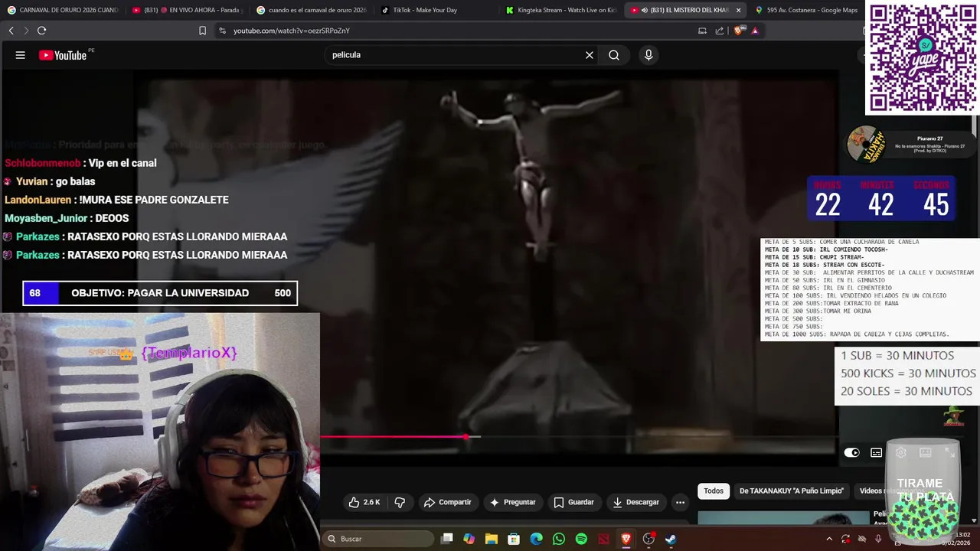Screen dimensions: 980x551
Task: Switch to the TikTok - Make Your Day tab
Action: coord(436,10)
